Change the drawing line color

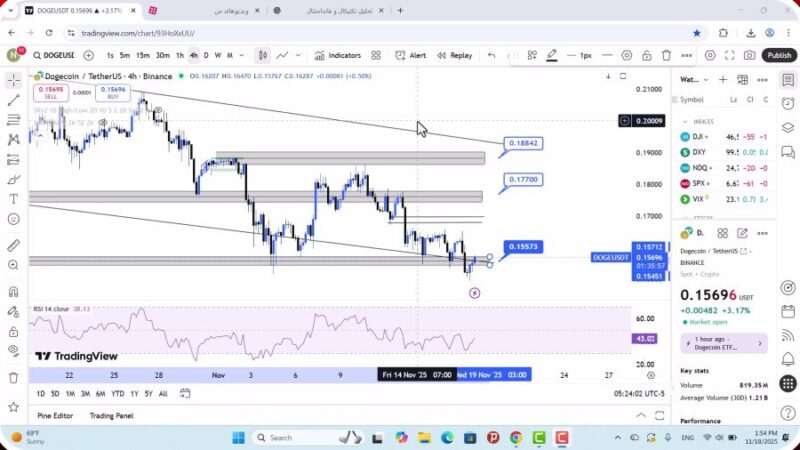(x=551, y=55)
